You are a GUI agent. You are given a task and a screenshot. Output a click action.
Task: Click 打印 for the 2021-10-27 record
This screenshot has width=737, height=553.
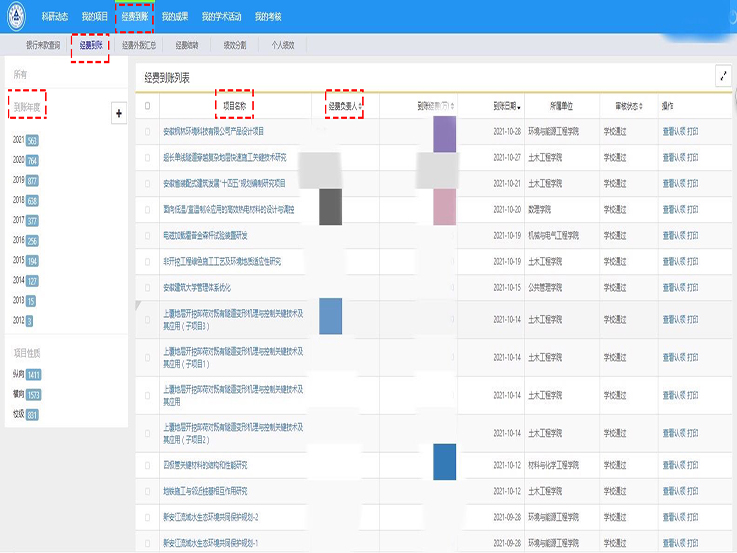pos(694,157)
